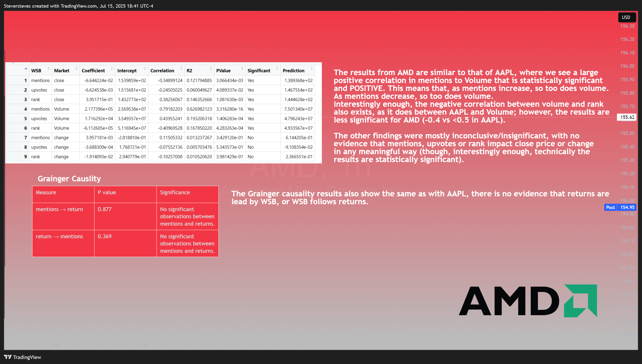Click the 'Grainger causality results' paragraph

pyautogui.click(x=420, y=198)
